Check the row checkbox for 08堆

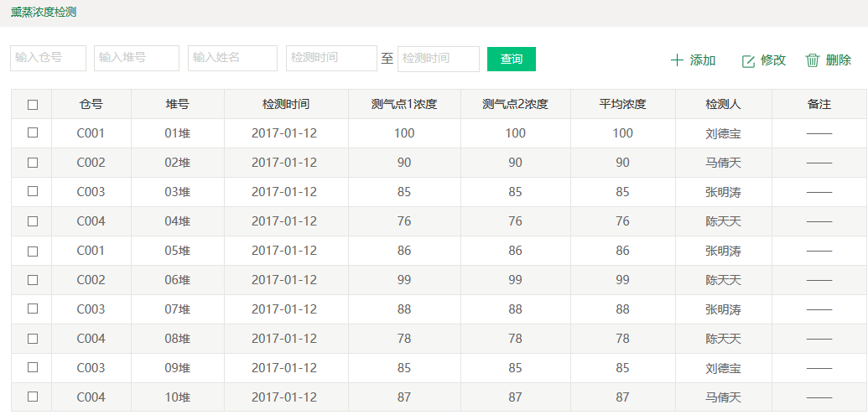point(33,338)
